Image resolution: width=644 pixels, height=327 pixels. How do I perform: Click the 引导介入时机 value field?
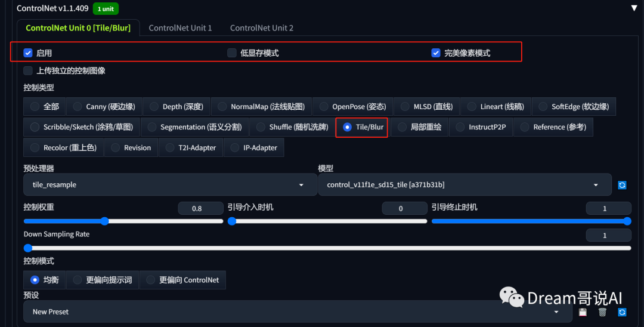click(404, 208)
